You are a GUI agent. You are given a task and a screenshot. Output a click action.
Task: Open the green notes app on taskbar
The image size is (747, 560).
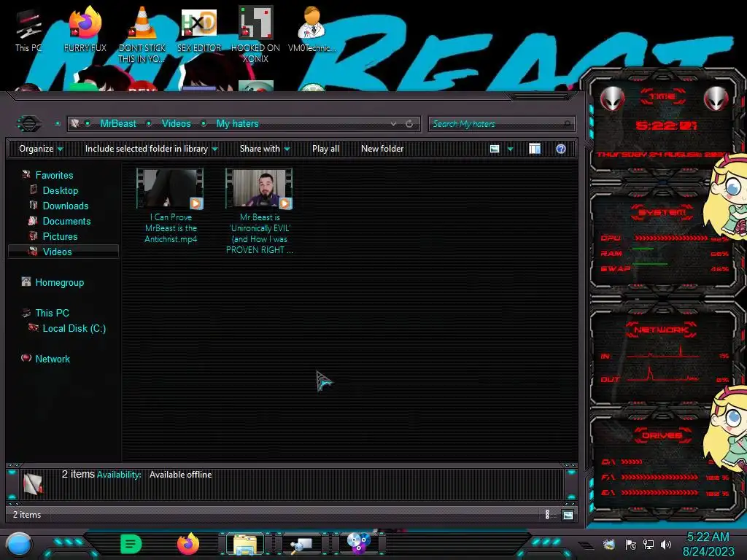pyautogui.click(x=131, y=544)
